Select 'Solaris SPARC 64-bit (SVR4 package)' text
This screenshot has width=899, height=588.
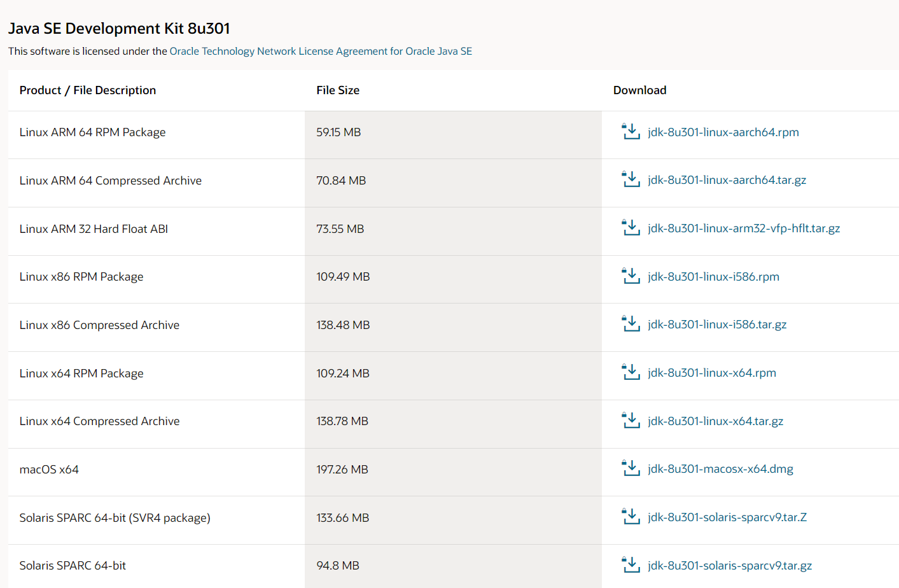pos(115,518)
